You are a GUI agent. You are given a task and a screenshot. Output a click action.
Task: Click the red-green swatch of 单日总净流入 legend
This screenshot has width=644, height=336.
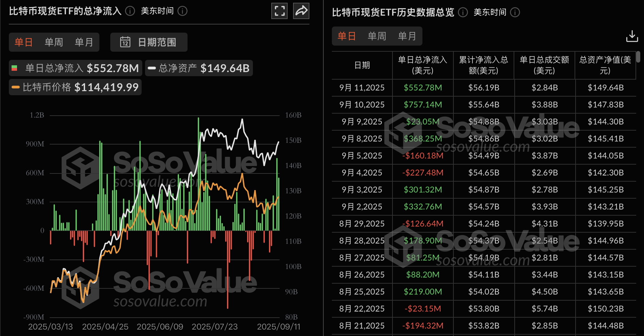click(14, 68)
